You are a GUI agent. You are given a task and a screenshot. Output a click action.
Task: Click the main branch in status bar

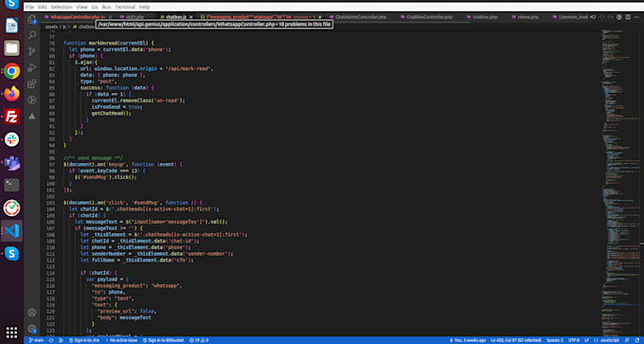[x=37, y=340]
